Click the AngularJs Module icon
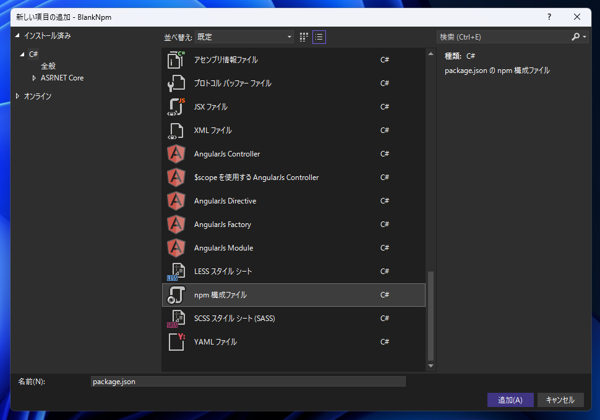This screenshot has height=420, width=600. tap(176, 248)
